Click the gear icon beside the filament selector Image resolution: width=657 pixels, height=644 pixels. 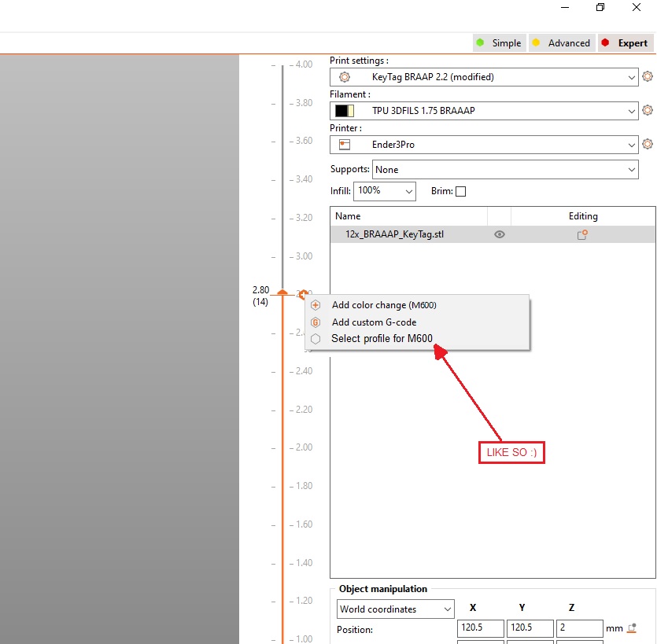pos(648,110)
